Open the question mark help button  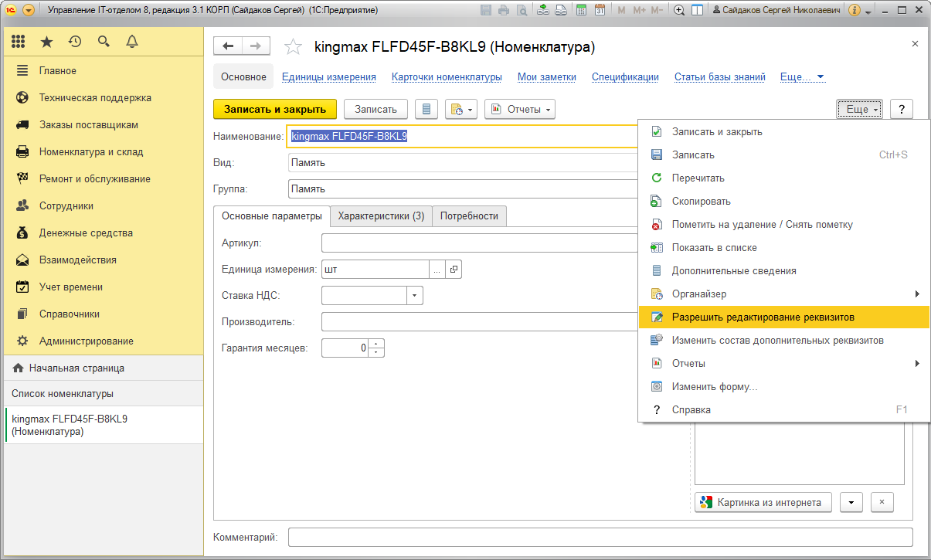[902, 110]
